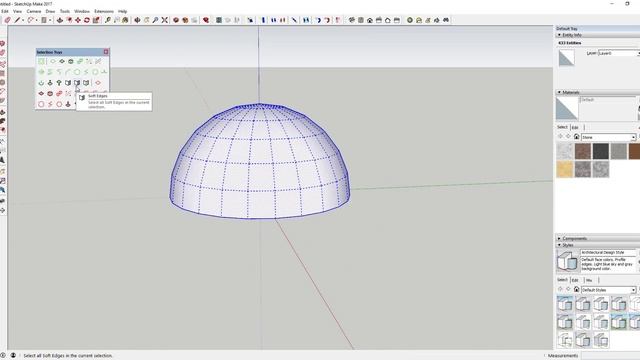Image resolution: width=640 pixels, height=360 pixels.
Task: Select the Scale tool
Action: [96, 20]
